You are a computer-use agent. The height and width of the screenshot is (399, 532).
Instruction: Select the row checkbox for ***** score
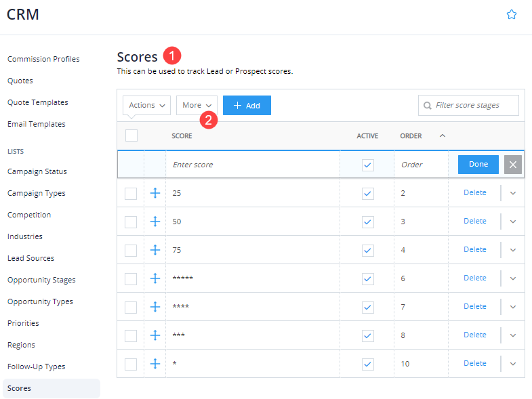131,279
